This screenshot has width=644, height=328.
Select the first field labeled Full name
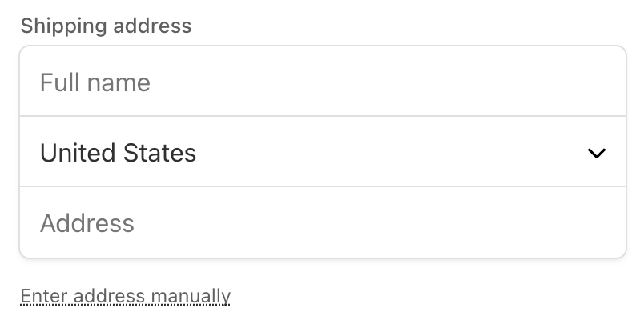pos(322,82)
